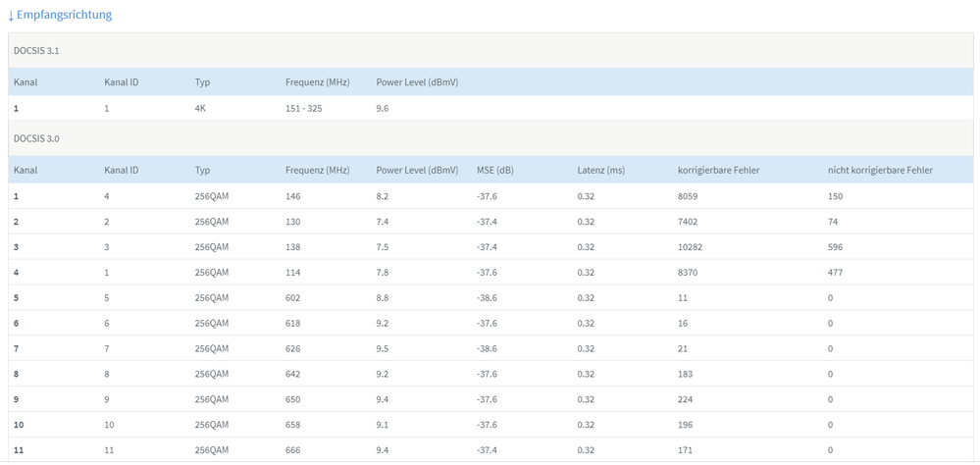The image size is (980, 465).
Task: Click the DOCSIS 3.0 Kanal ID header
Action: (x=121, y=170)
